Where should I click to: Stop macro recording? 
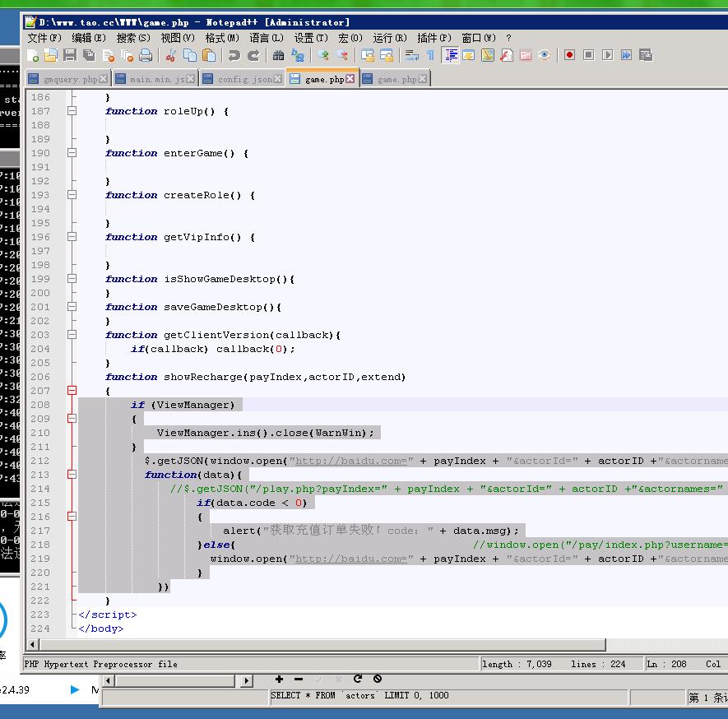588,55
